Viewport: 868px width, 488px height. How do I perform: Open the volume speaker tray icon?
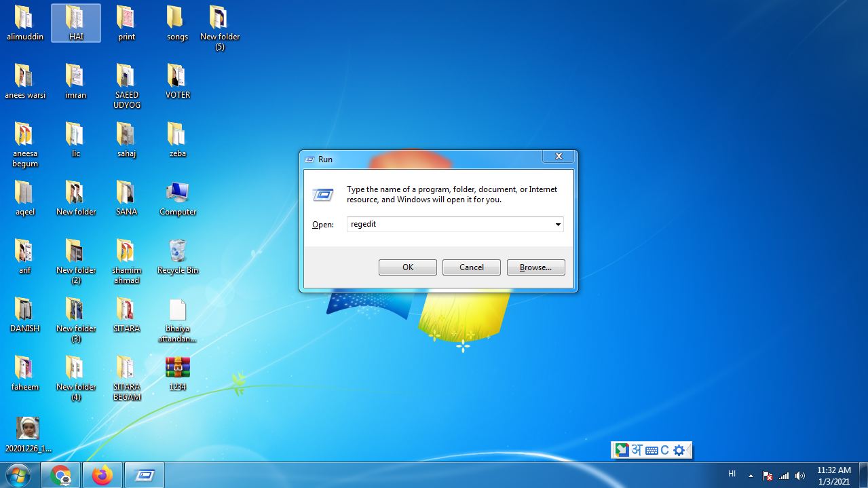click(800, 476)
